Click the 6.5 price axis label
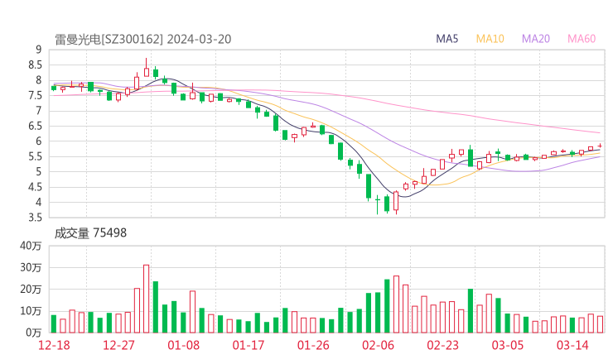Viewport: 613px width, 364px height. click(x=35, y=126)
